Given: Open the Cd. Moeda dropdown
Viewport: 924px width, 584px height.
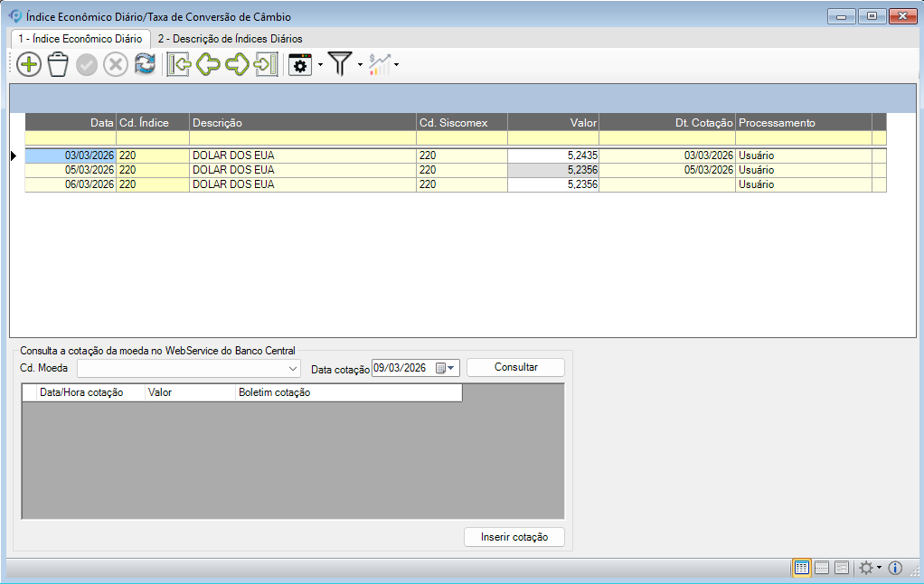Looking at the screenshot, I should 293,369.
